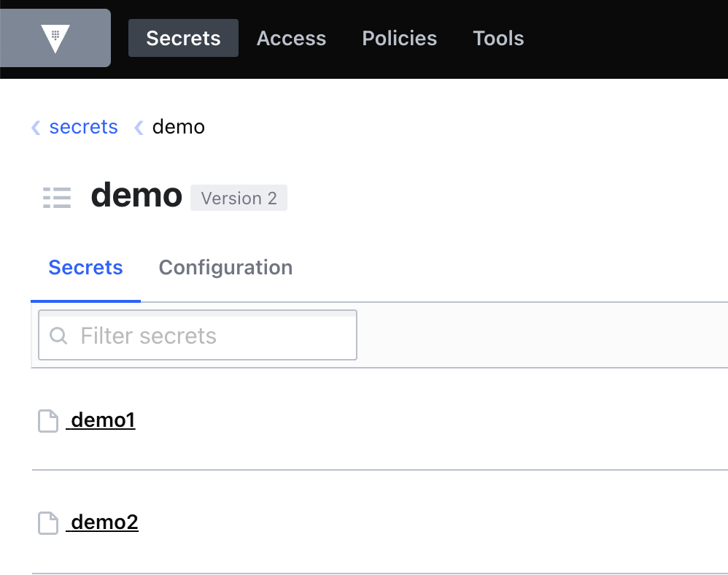Go to the Policies navigation item

click(399, 38)
